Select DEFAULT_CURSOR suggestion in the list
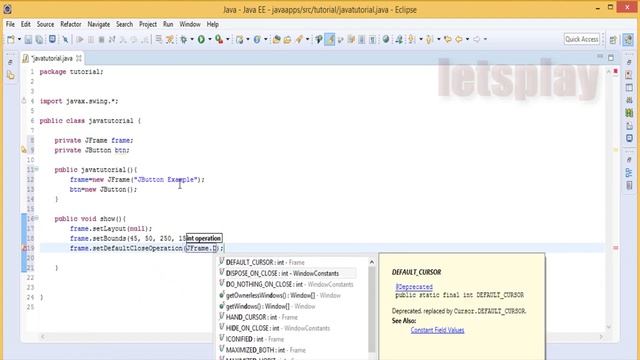This screenshot has height=360, width=640. [x=287, y=262]
